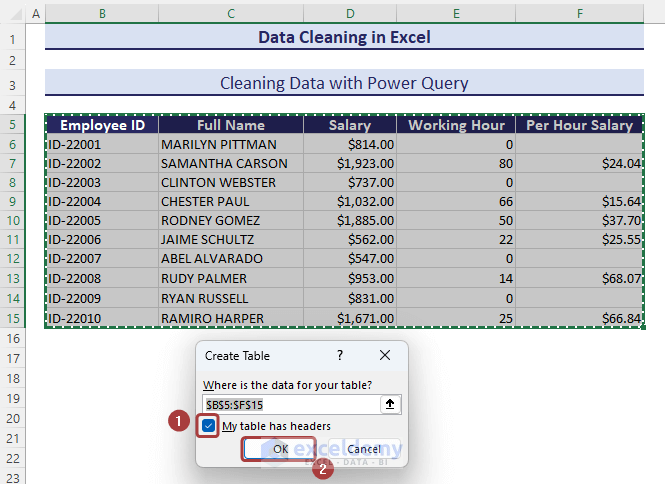Click the 'Data Cleaning in Excel' title cell

point(344,38)
